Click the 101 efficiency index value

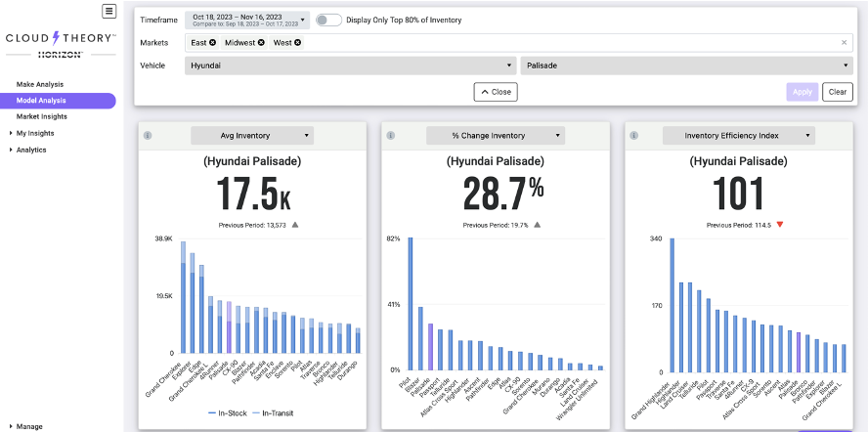[738, 194]
